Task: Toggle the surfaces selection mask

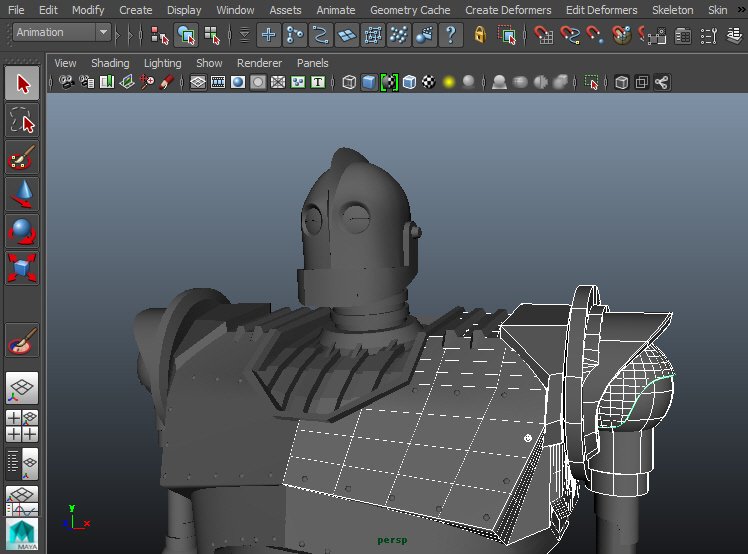Action: click(x=346, y=35)
